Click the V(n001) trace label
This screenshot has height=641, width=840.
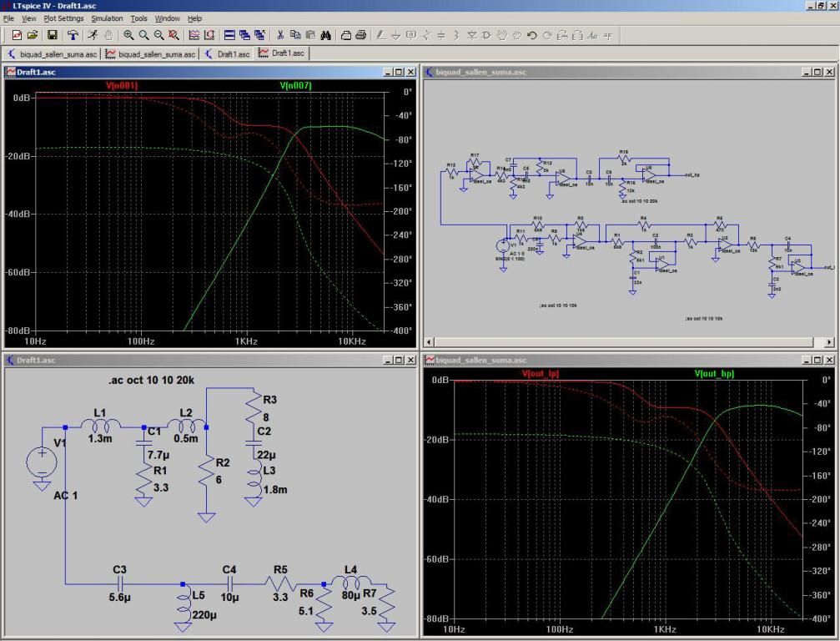click(122, 85)
